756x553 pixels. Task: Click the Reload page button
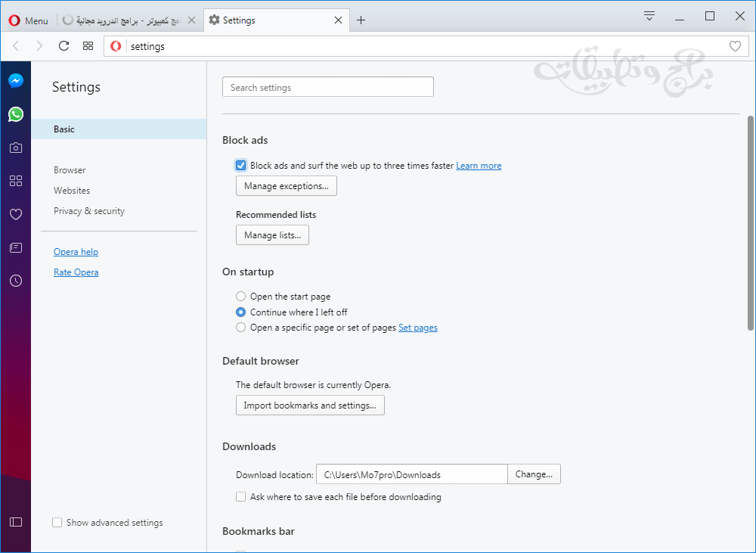[x=64, y=46]
